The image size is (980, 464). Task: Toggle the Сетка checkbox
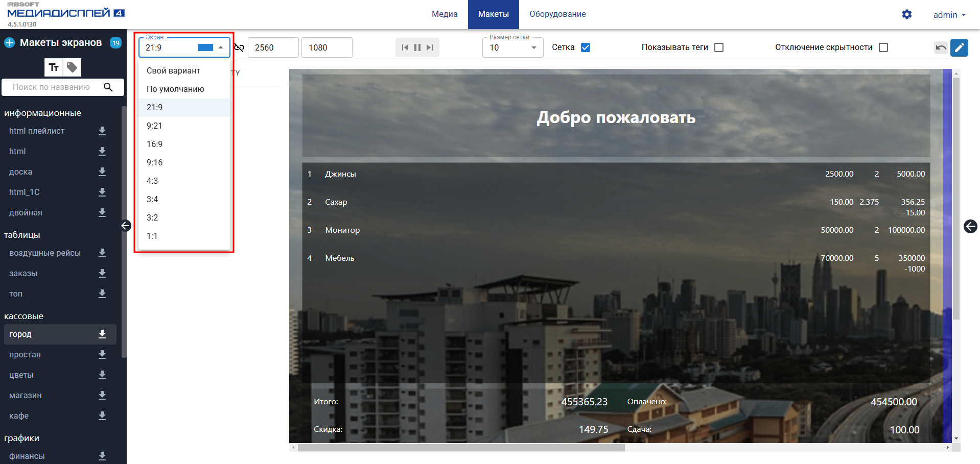click(x=586, y=47)
